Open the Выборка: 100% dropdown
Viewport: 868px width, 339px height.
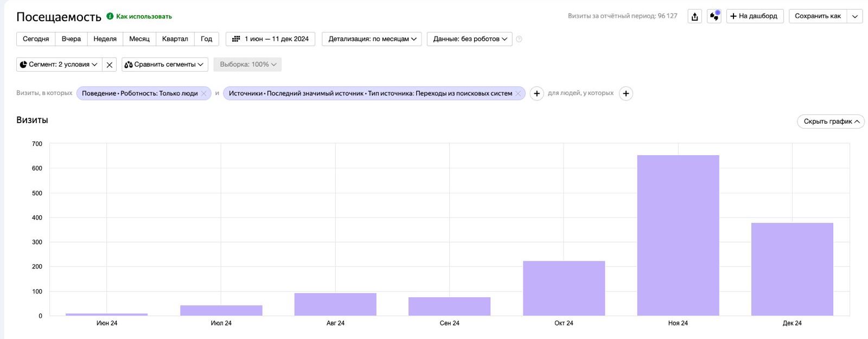pos(247,65)
